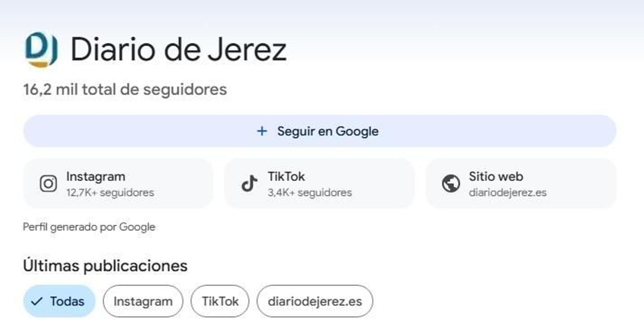Switch to the TikTok tab under Últimas publicaciones
Image resolution: width=644 pixels, height=333 pixels.
point(220,300)
